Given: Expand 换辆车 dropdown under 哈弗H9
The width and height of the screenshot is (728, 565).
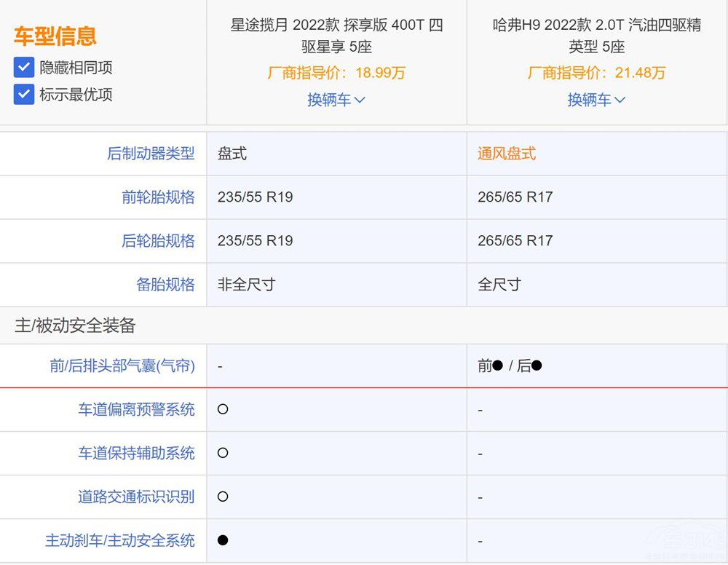Looking at the screenshot, I should click(596, 100).
